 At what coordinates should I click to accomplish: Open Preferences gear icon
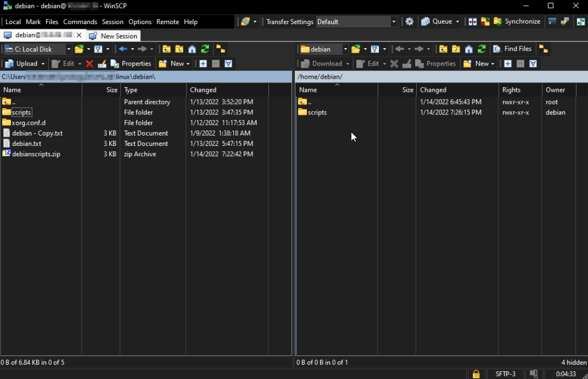point(409,22)
